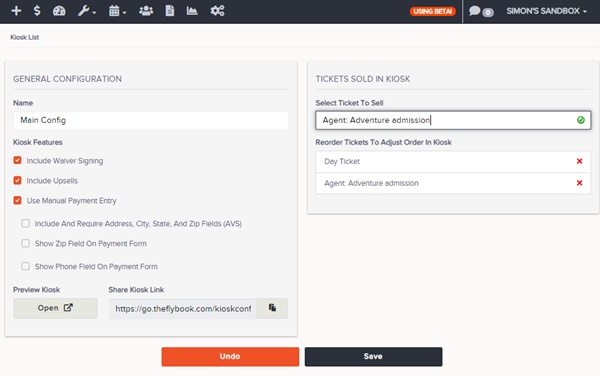The height and width of the screenshot is (376, 600).
Task: Open the settings gears icon
Action: (x=217, y=11)
